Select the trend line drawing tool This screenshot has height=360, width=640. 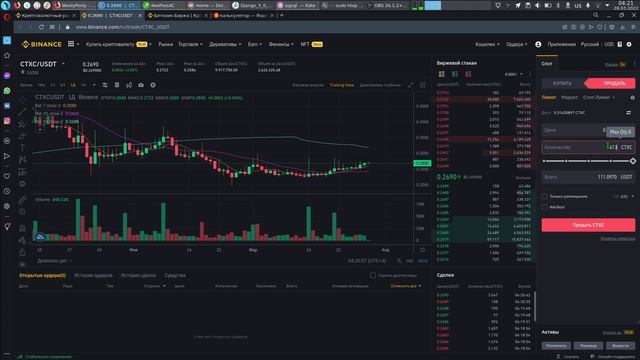tap(22, 111)
